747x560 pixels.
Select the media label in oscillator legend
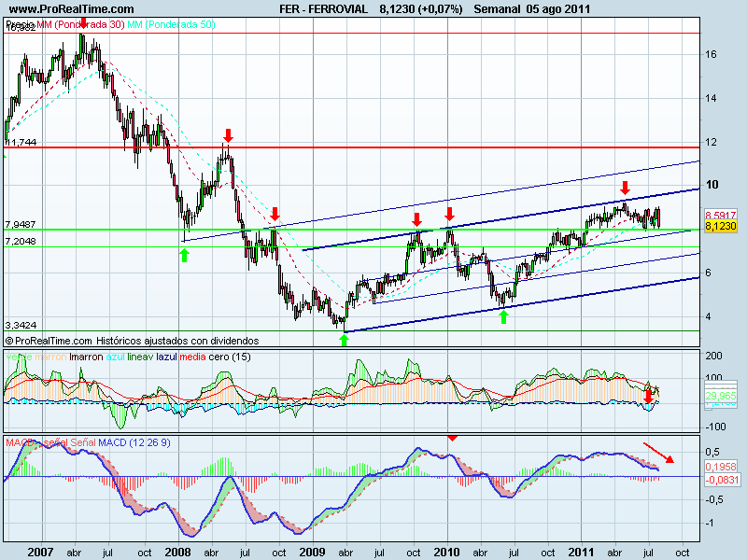click(193, 357)
